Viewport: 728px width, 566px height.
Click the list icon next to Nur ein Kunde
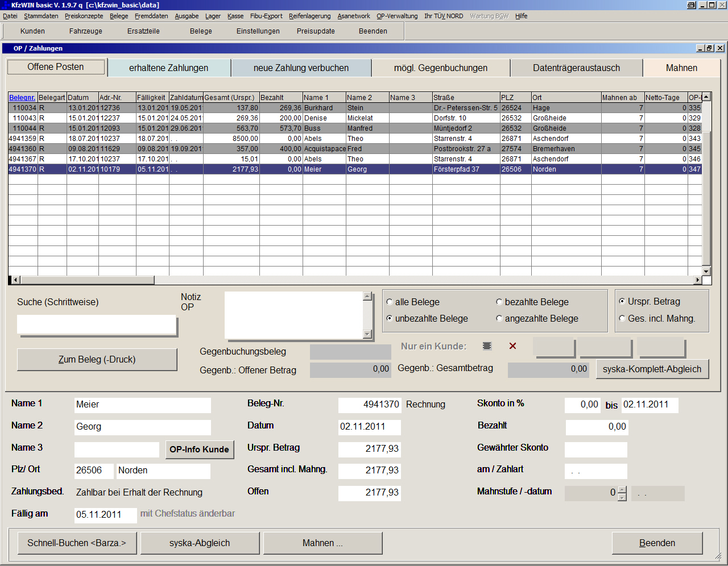click(487, 346)
